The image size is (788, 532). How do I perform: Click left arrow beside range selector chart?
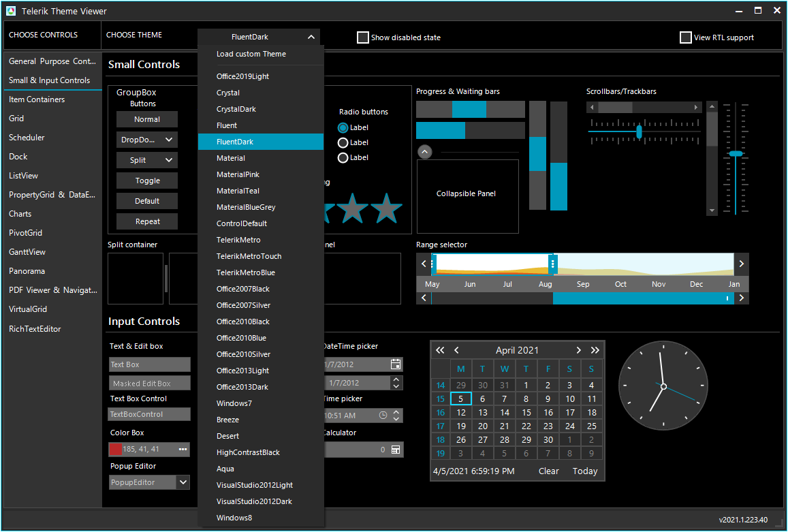tap(424, 264)
